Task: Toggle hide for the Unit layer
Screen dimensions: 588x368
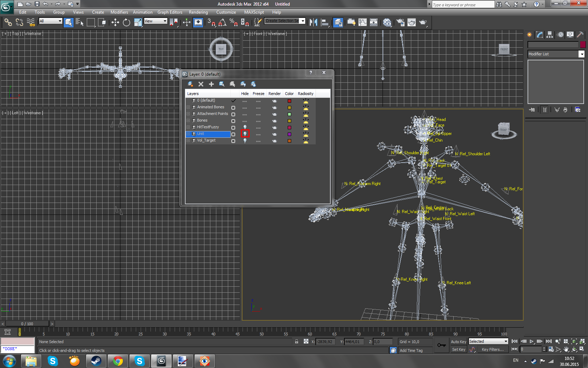Action: pyautogui.click(x=245, y=134)
